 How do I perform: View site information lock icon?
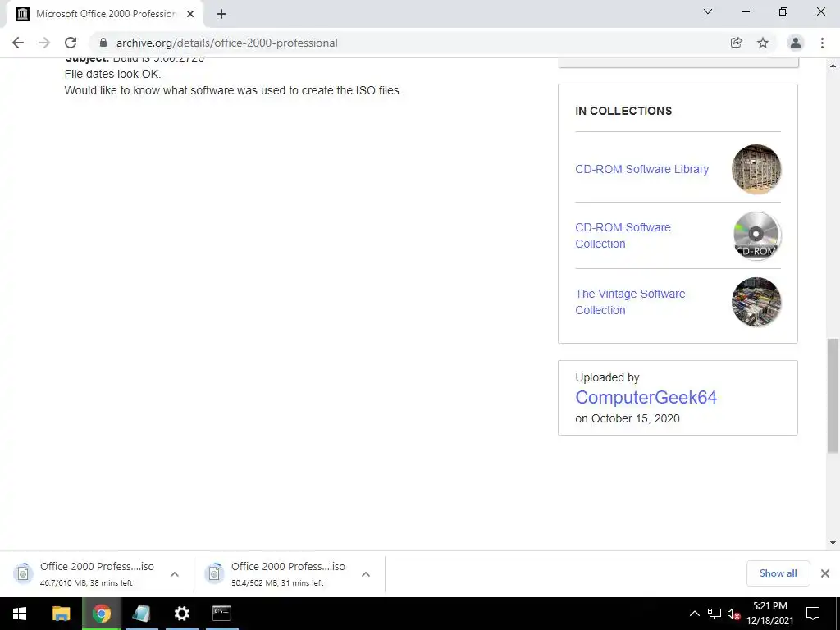pyautogui.click(x=103, y=43)
